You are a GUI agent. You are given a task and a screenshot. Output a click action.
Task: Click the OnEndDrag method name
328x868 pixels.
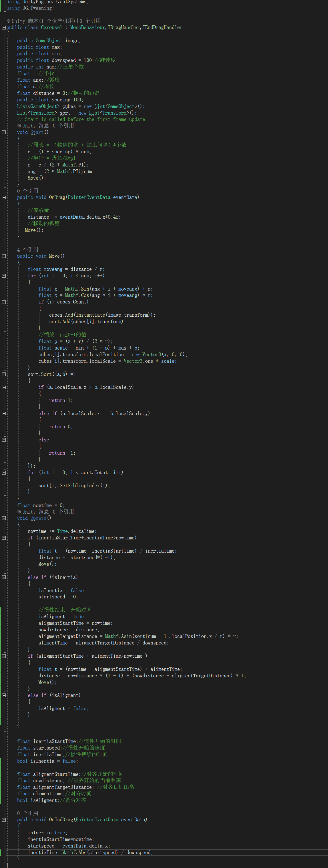(x=61, y=819)
